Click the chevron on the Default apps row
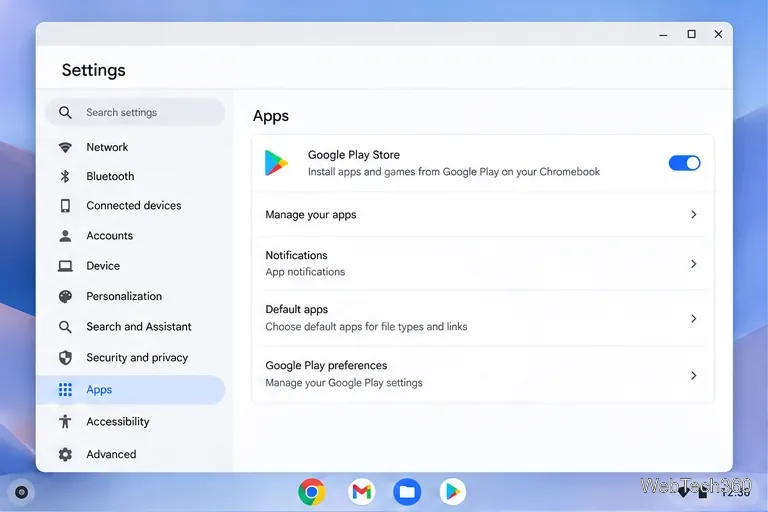 click(694, 319)
